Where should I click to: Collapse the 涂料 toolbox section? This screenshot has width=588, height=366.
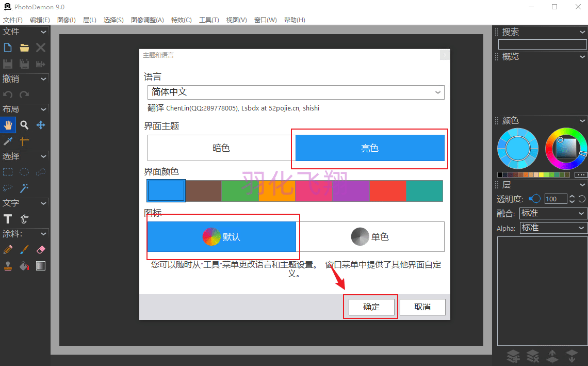[x=43, y=233]
